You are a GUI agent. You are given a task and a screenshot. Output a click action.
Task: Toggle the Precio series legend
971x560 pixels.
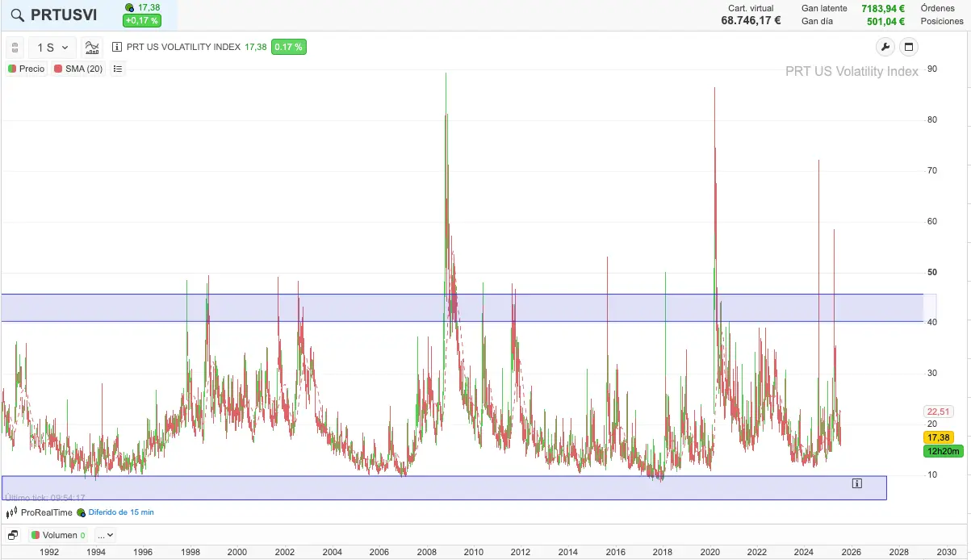[x=26, y=69]
